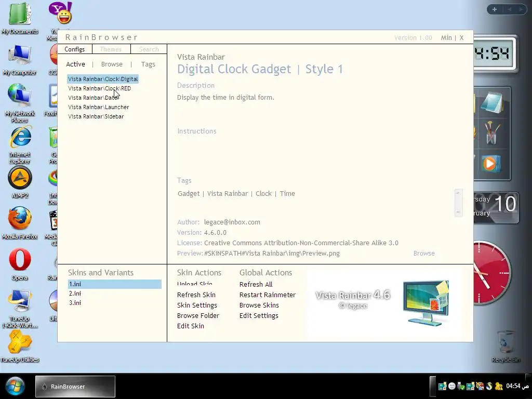The image size is (532, 399).
Task: Click the Media Player icon in sidebar launcher
Action: [490, 164]
